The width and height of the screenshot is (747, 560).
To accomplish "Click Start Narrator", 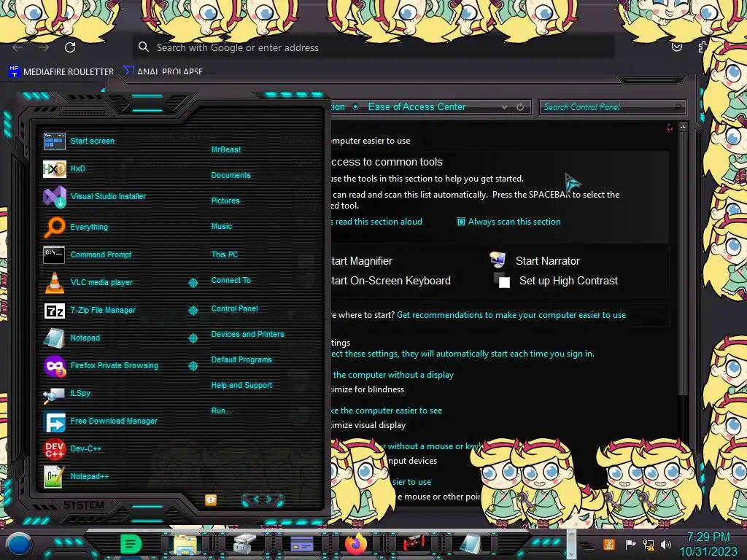I will (547, 261).
